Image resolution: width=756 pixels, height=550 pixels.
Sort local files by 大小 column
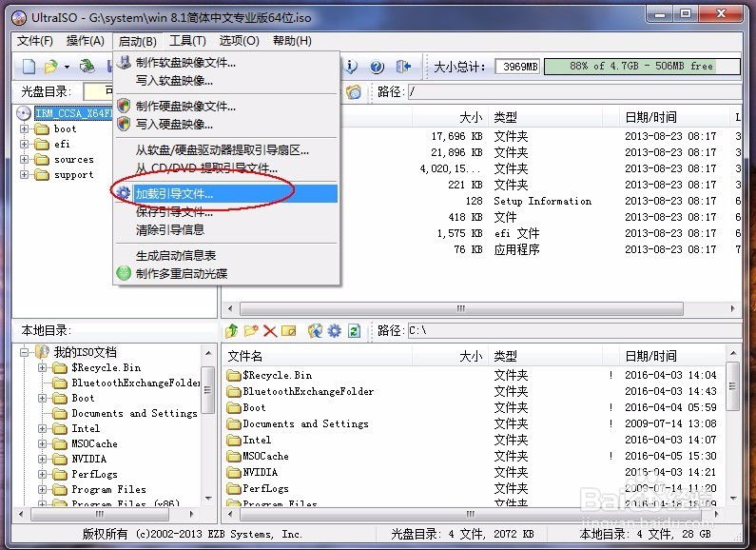(450, 356)
